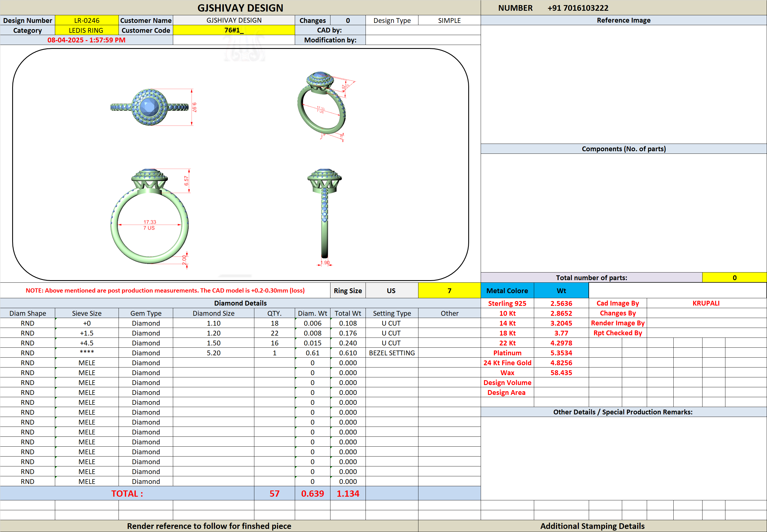This screenshot has width=767, height=532.
Task: Click the Rpt Checked By label
Action: (618, 333)
